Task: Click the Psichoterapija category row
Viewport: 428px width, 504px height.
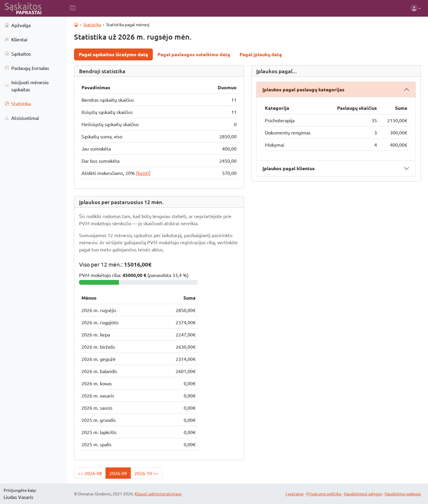Action: click(x=336, y=120)
